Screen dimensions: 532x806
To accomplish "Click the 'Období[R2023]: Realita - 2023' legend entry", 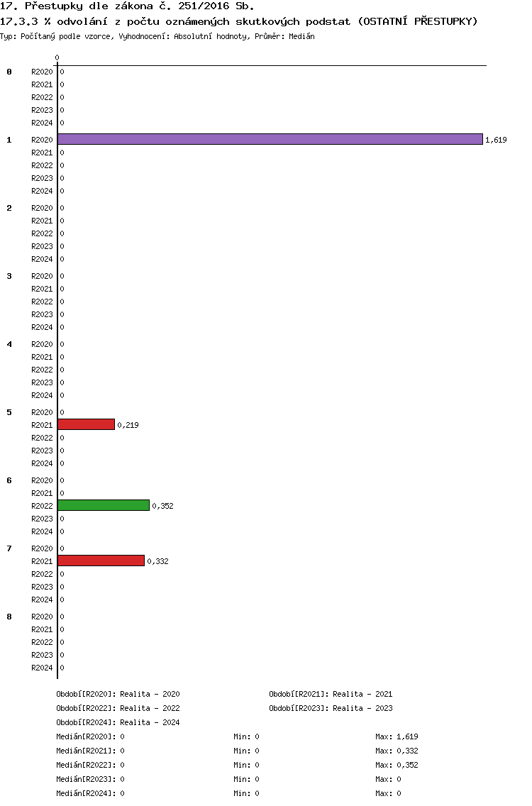I will (x=331, y=708).
